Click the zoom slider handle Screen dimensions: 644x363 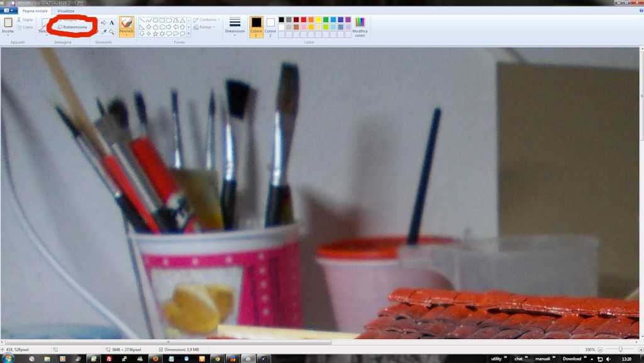pyautogui.click(x=620, y=349)
